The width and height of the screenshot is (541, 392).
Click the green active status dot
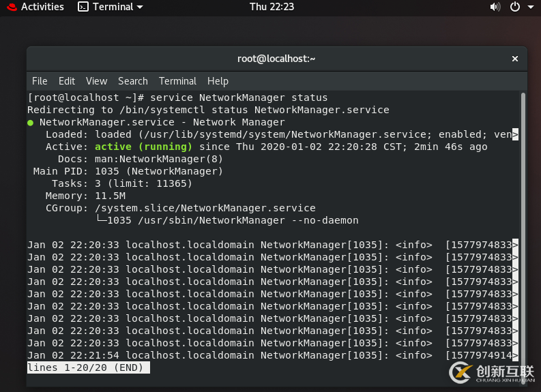click(x=31, y=123)
